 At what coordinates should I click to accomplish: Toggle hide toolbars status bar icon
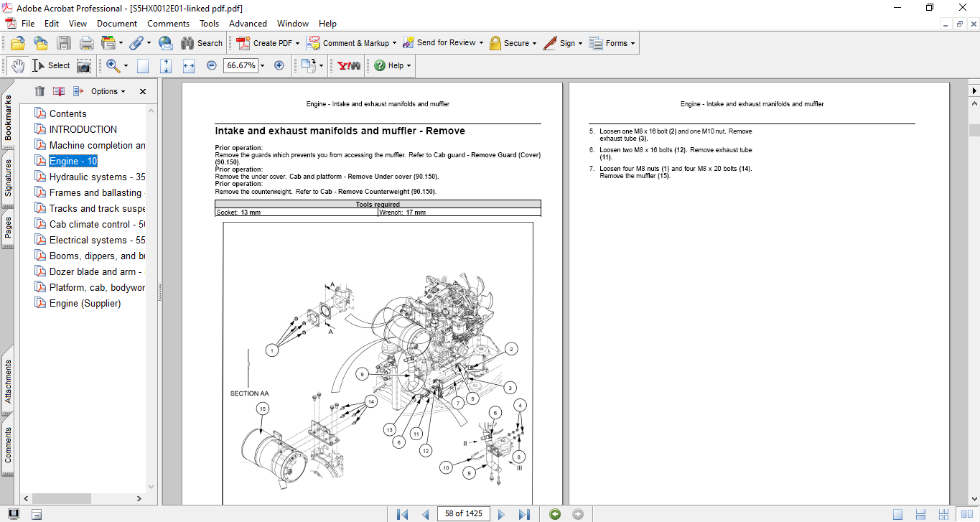(37, 514)
